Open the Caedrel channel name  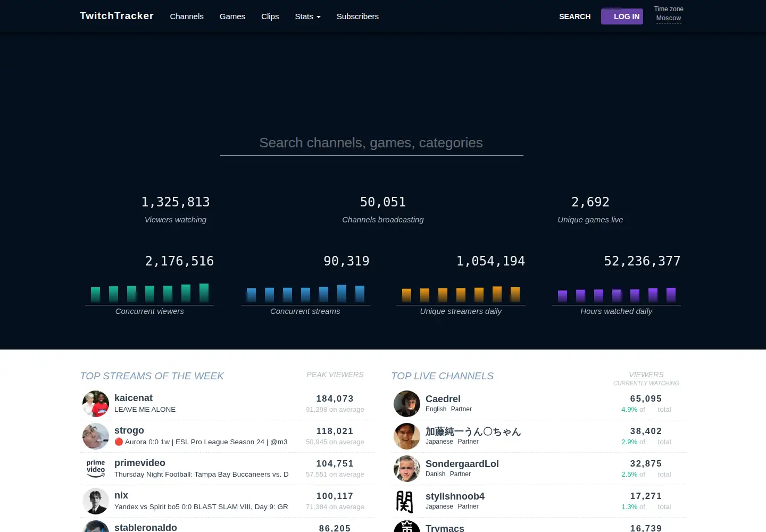pos(443,399)
